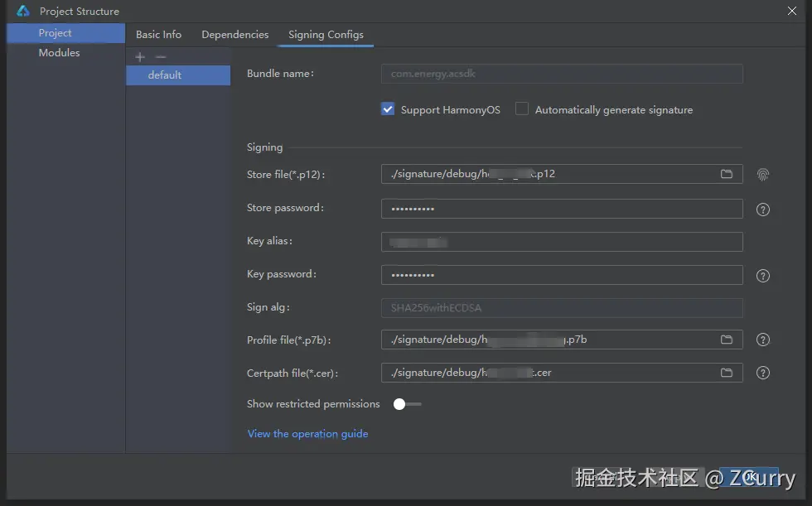The height and width of the screenshot is (506, 812).
Task: Click the Sign alg field
Action: 562,308
